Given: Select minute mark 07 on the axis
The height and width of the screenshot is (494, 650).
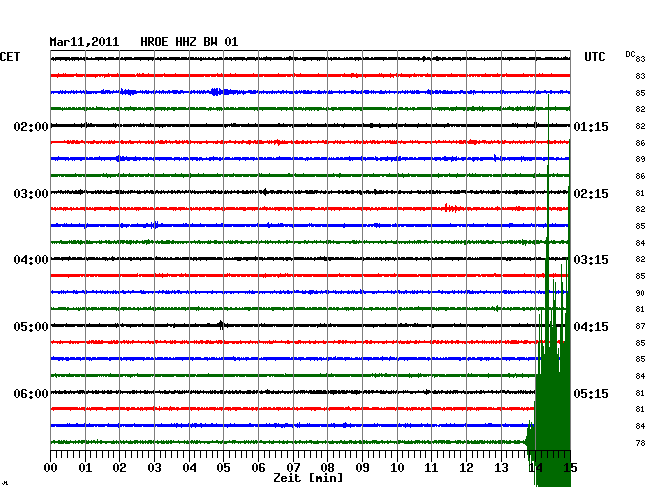Looking at the screenshot, I should pyautogui.click(x=293, y=468).
